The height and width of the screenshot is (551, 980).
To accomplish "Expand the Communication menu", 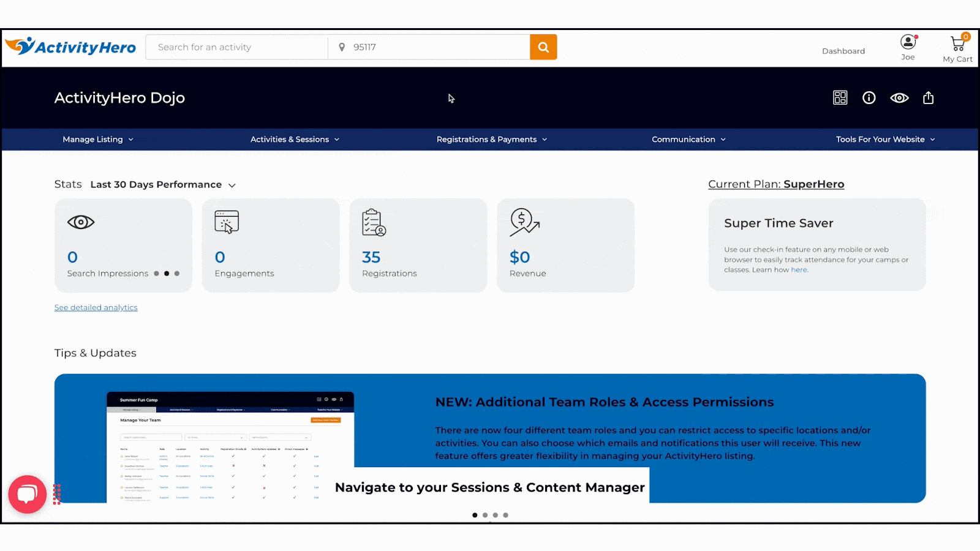I will coord(688,140).
